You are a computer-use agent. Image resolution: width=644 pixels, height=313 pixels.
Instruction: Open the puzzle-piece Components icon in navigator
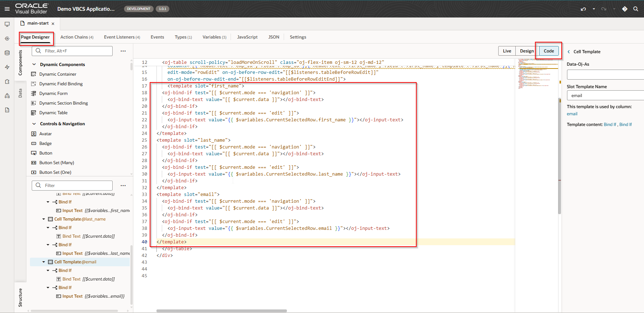click(x=7, y=81)
